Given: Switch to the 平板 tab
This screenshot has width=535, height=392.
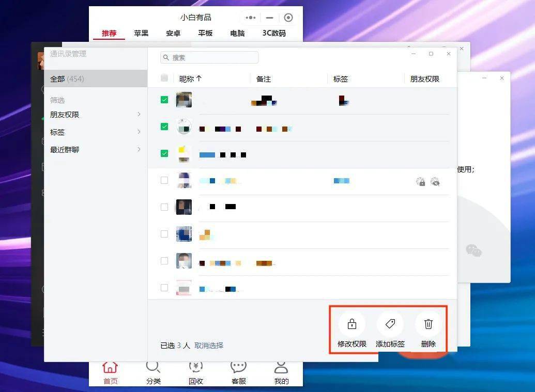Looking at the screenshot, I should pos(205,33).
